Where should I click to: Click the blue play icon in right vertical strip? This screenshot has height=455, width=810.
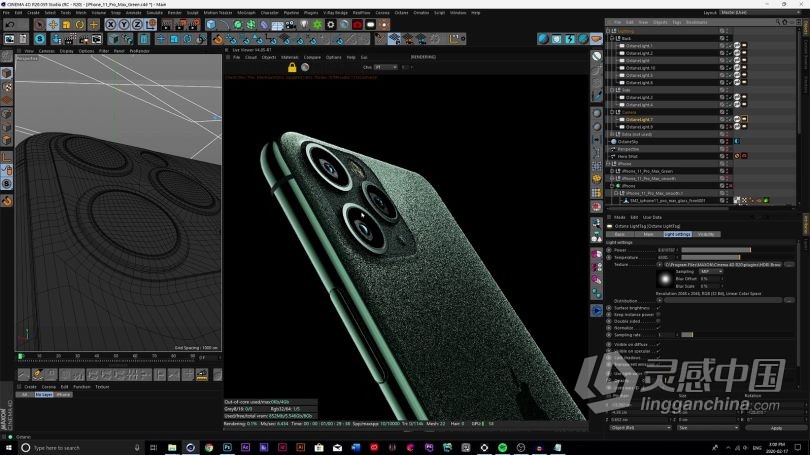click(x=597, y=310)
